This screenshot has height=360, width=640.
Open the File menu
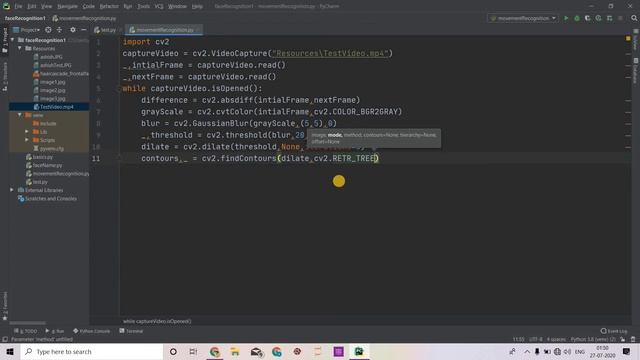click(x=18, y=7)
